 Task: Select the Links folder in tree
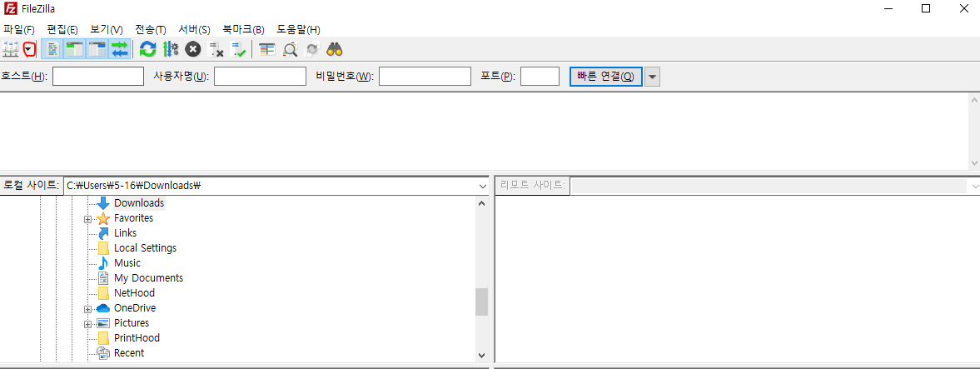[x=125, y=233]
